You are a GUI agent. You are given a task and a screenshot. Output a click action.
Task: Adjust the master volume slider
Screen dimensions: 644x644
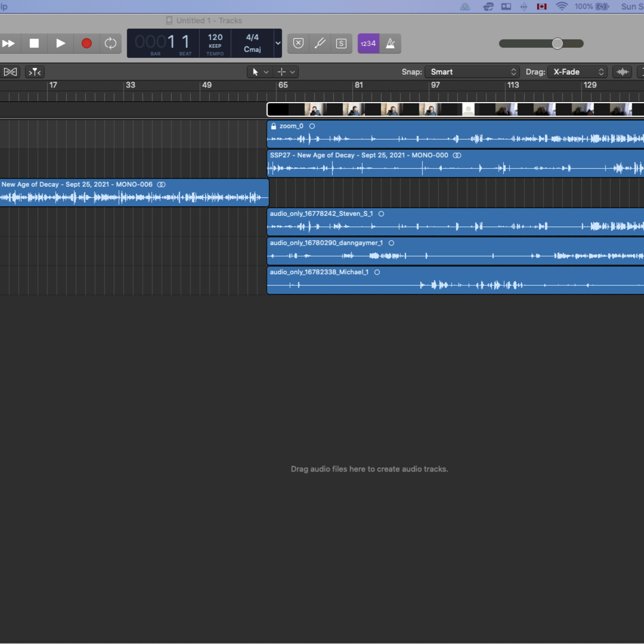(557, 43)
